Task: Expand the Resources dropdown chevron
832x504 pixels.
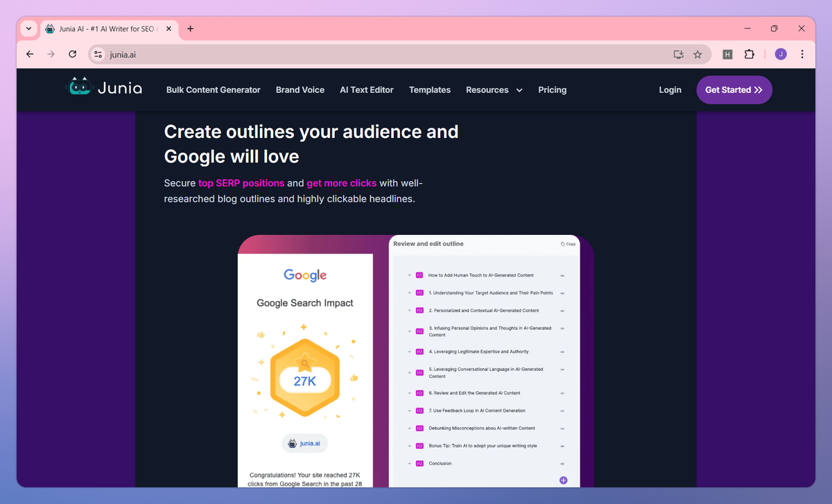Action: click(519, 90)
